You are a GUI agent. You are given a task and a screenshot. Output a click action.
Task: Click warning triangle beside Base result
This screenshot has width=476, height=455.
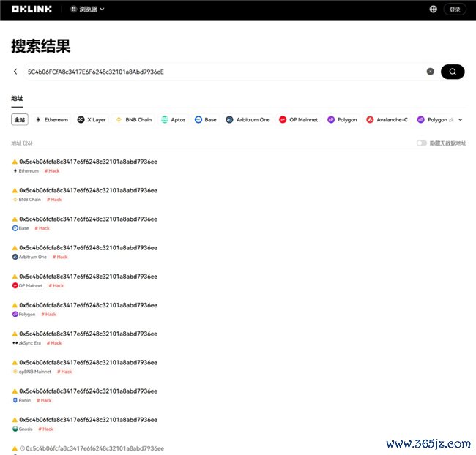(15, 219)
